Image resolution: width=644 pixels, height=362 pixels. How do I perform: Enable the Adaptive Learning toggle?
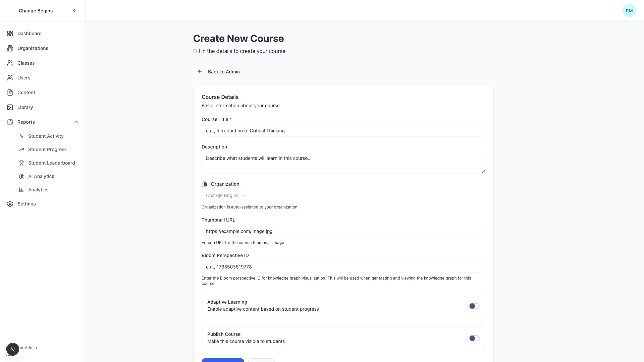474,306
